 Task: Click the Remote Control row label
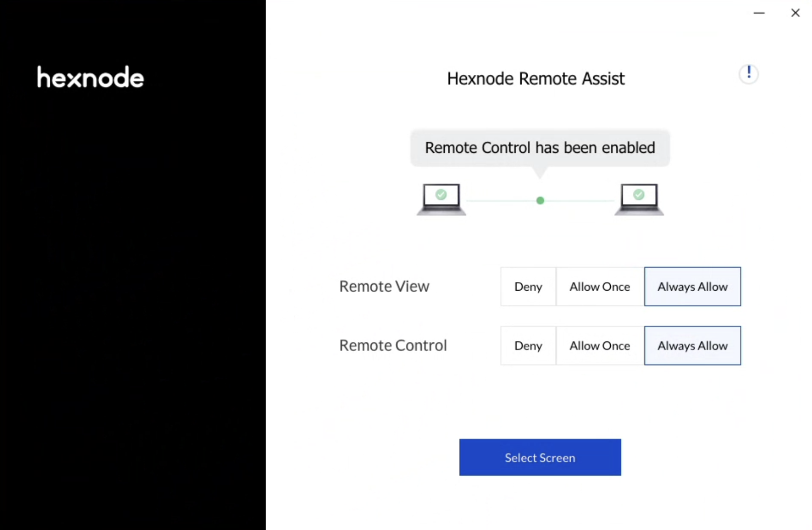point(393,345)
